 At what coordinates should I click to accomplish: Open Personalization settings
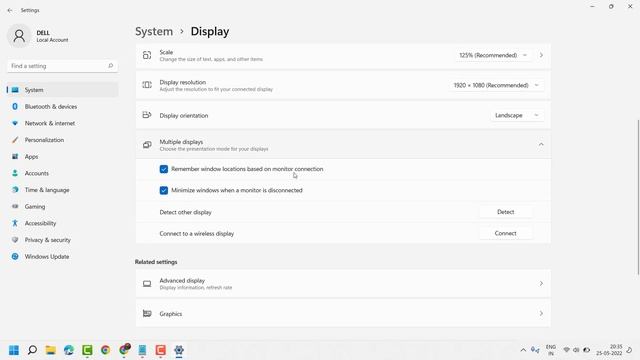[x=62, y=140]
